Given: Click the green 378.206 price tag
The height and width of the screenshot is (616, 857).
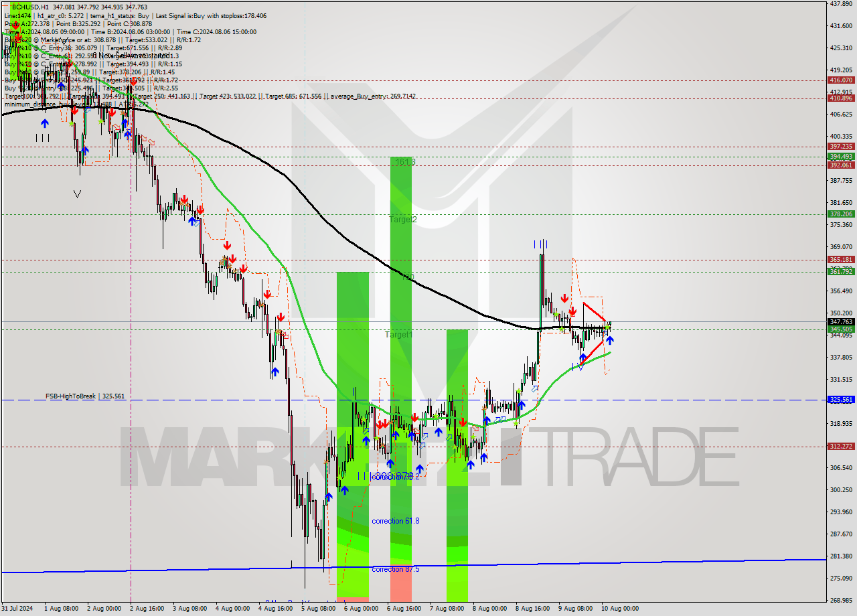Looking at the screenshot, I should pyautogui.click(x=841, y=214).
